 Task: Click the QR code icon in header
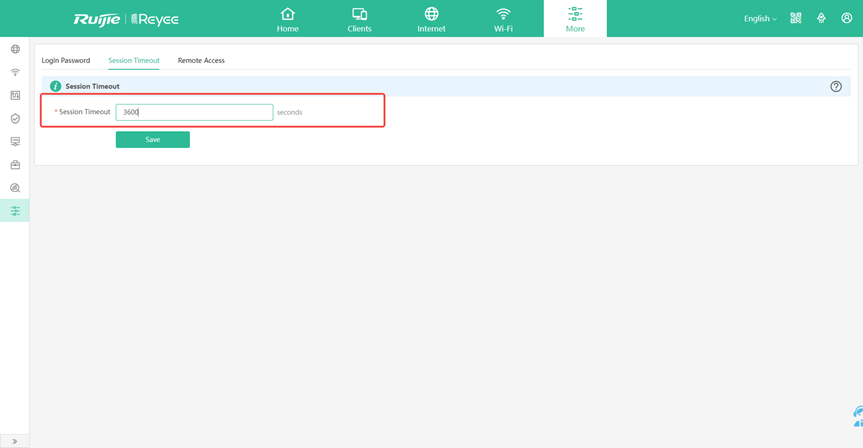click(x=796, y=18)
